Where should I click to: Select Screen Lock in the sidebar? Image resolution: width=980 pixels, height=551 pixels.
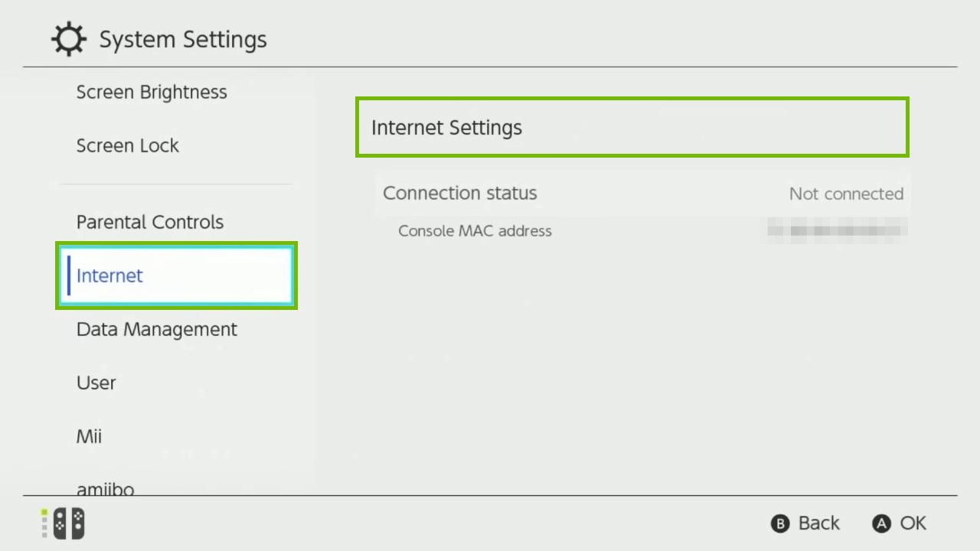127,145
